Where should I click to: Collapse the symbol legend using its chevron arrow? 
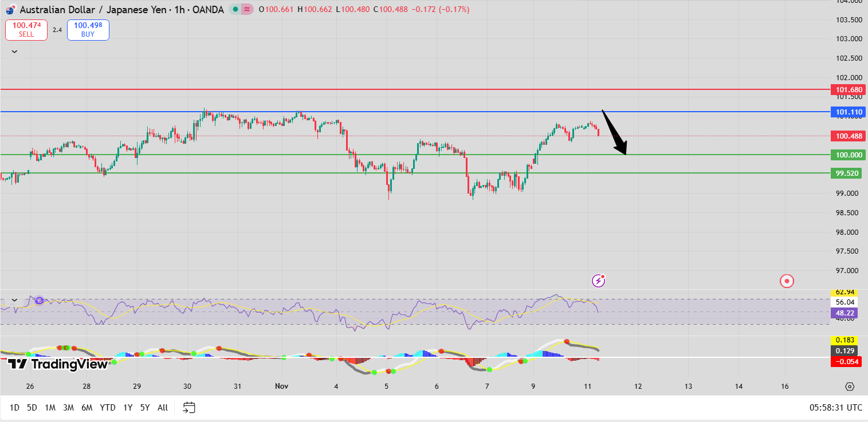pos(14,51)
